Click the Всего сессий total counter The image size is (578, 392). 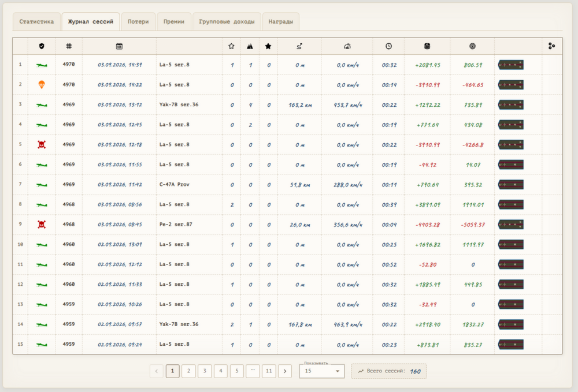pos(389,371)
